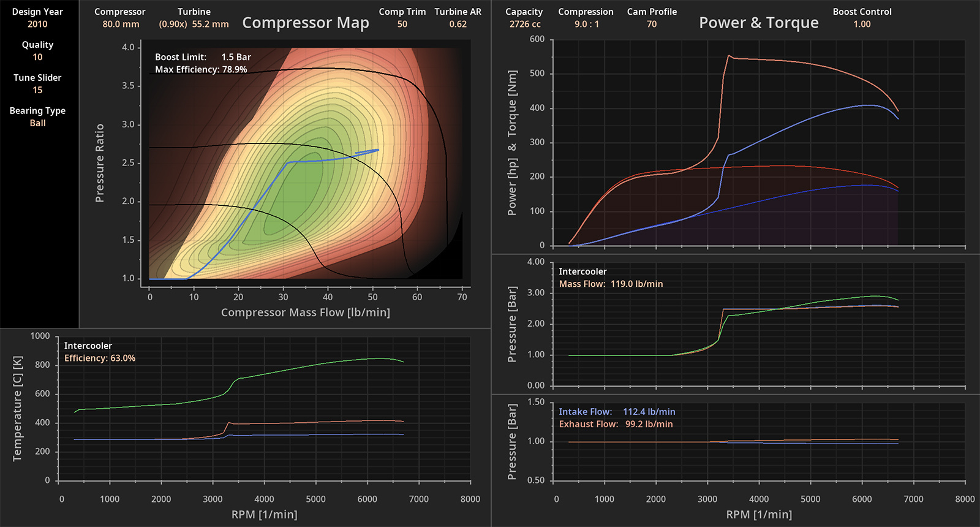Viewport: 980px width, 527px height.
Task: Select the Max Efficiency 78.9% readout
Action: 201,69
